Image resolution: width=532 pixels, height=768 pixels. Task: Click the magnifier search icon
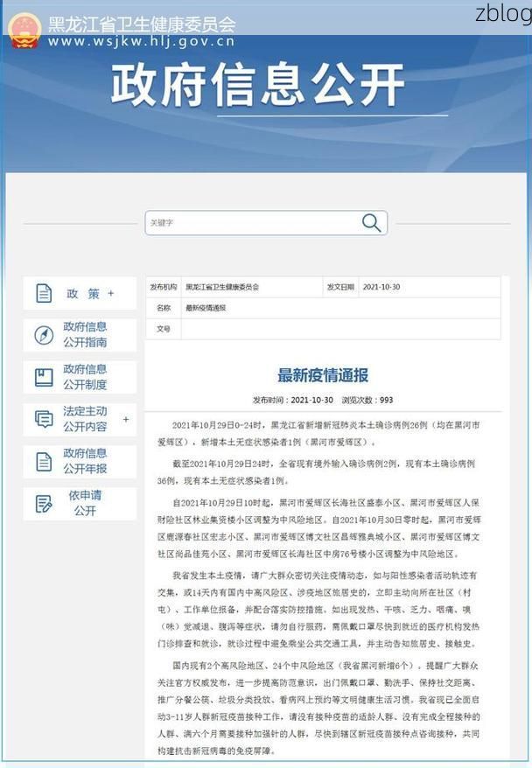pyautogui.click(x=371, y=223)
